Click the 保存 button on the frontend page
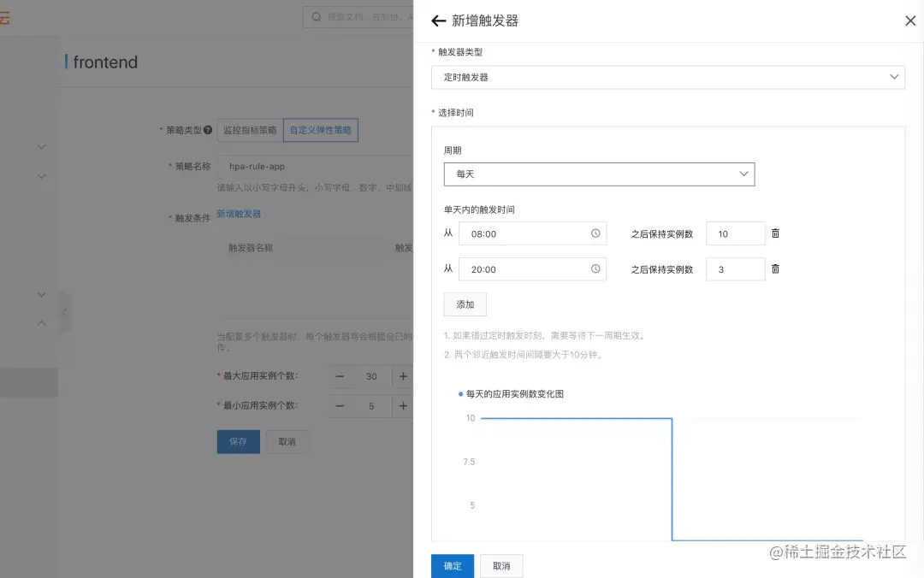The height and width of the screenshot is (578, 924). pos(238,442)
